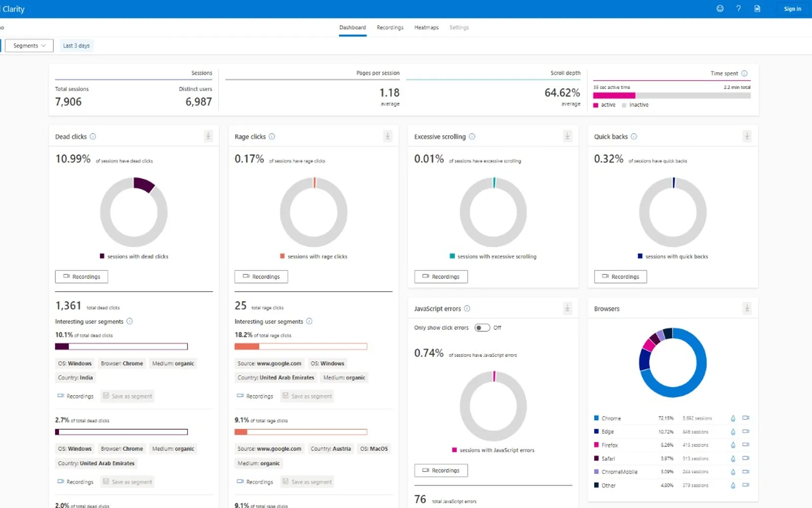
Task: Select the Country: India tag
Action: pos(76,377)
